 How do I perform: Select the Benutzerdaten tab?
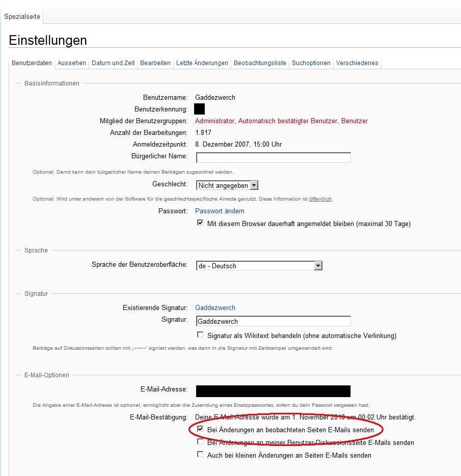[32, 63]
